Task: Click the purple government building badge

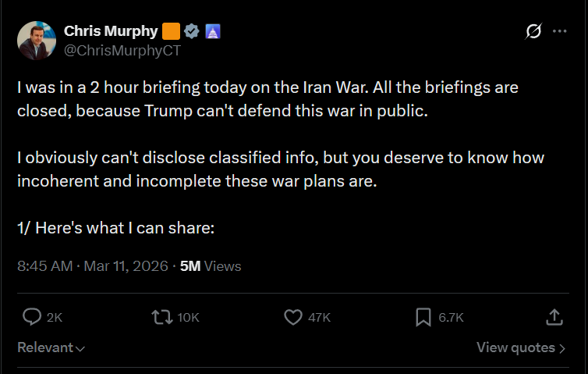Action: (x=213, y=31)
